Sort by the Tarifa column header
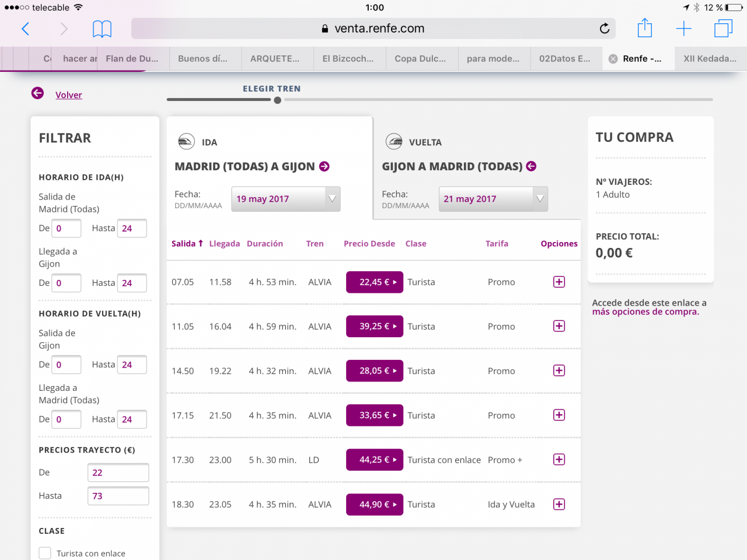Image resolution: width=747 pixels, height=560 pixels. tap(497, 243)
